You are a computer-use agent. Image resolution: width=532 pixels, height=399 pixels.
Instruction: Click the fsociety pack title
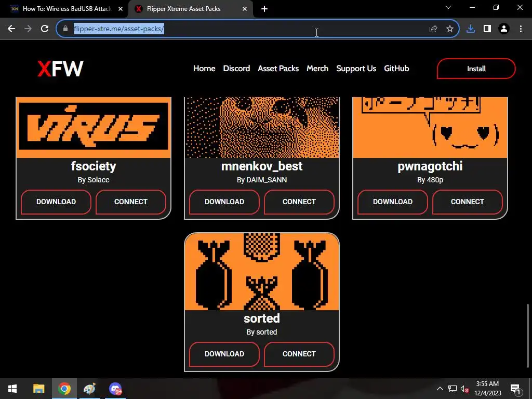point(94,166)
